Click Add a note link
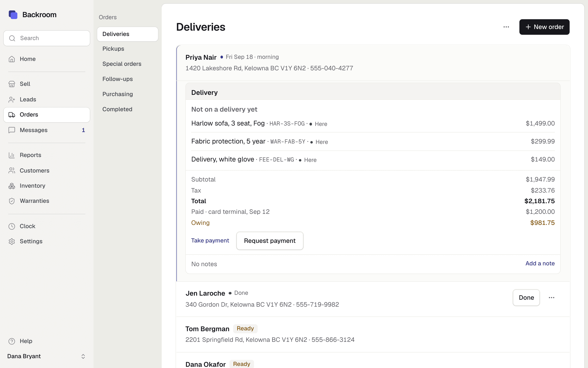Image resolution: width=588 pixels, height=368 pixels. click(540, 263)
